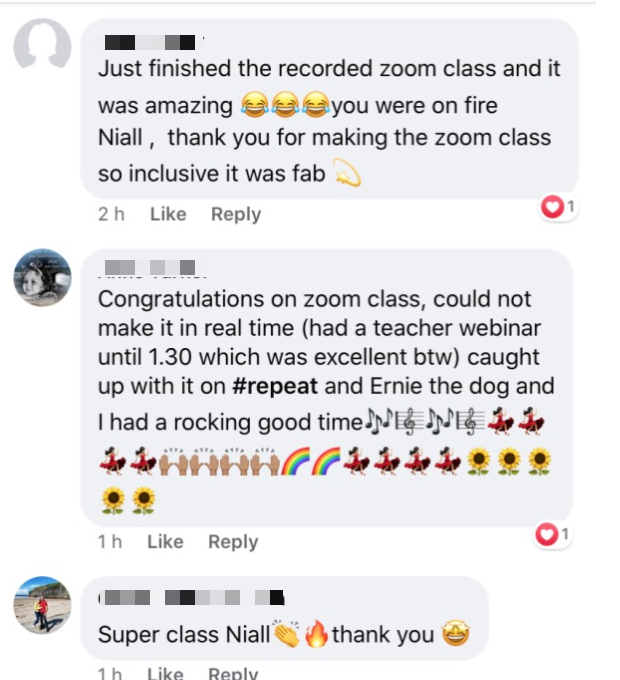The width and height of the screenshot is (620, 680).
Task: Reply to the 'Just finished the recorded zoom class' comment
Action: [x=236, y=214]
